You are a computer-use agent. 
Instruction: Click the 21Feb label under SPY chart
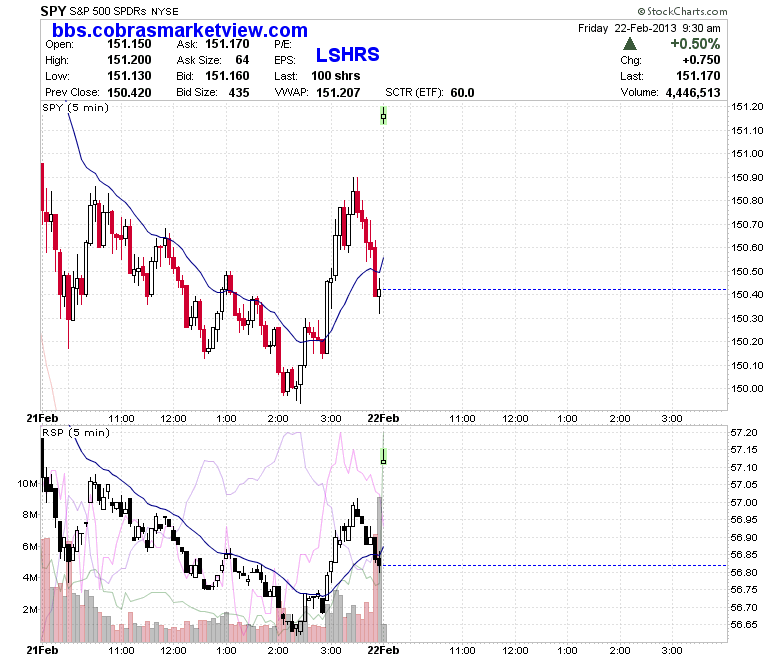[42, 418]
